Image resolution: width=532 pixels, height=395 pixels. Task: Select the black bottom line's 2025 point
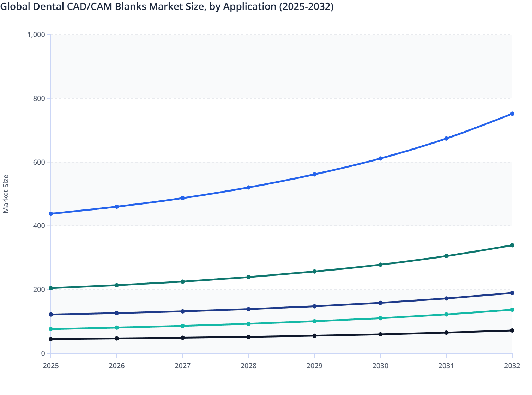[51, 339]
